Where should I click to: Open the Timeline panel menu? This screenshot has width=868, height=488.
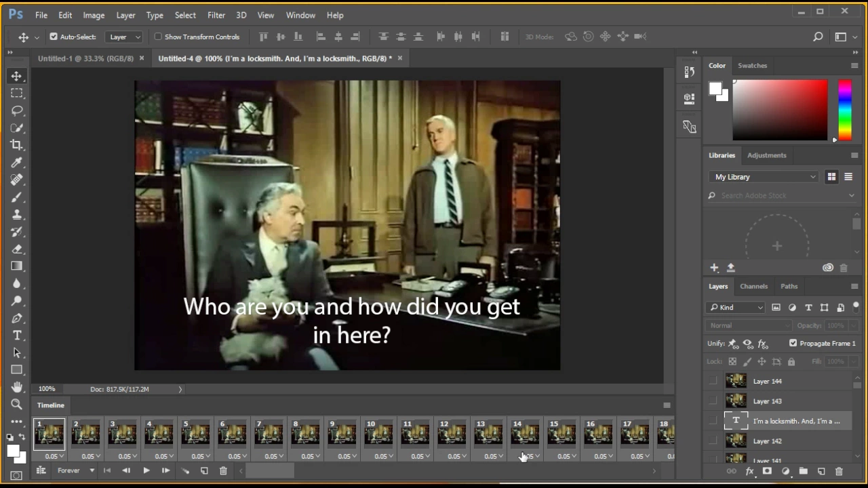pos(667,405)
